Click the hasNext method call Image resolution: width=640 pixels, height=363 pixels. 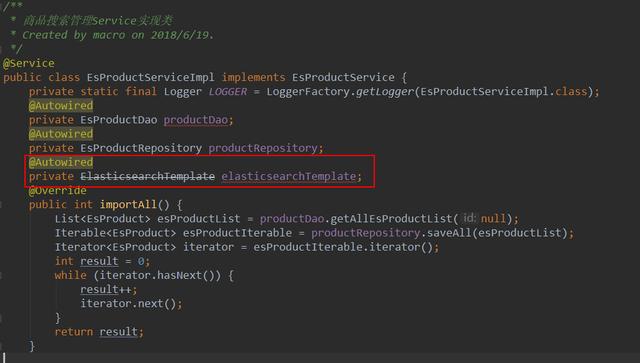click(x=179, y=275)
